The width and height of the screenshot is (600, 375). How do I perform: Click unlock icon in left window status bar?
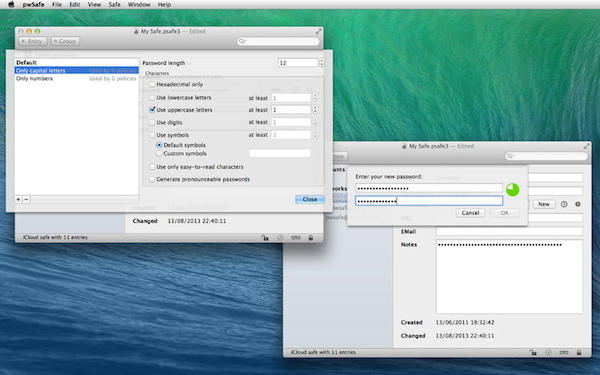[x=265, y=238]
